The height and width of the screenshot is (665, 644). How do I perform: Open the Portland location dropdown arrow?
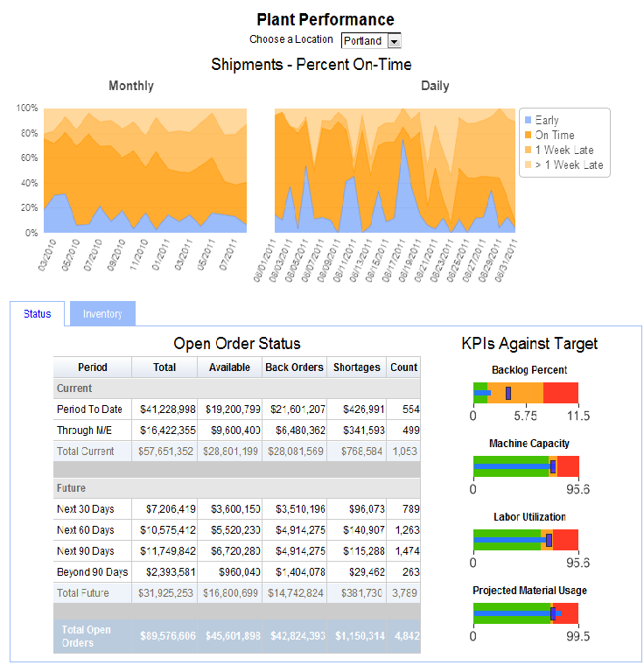coord(394,41)
